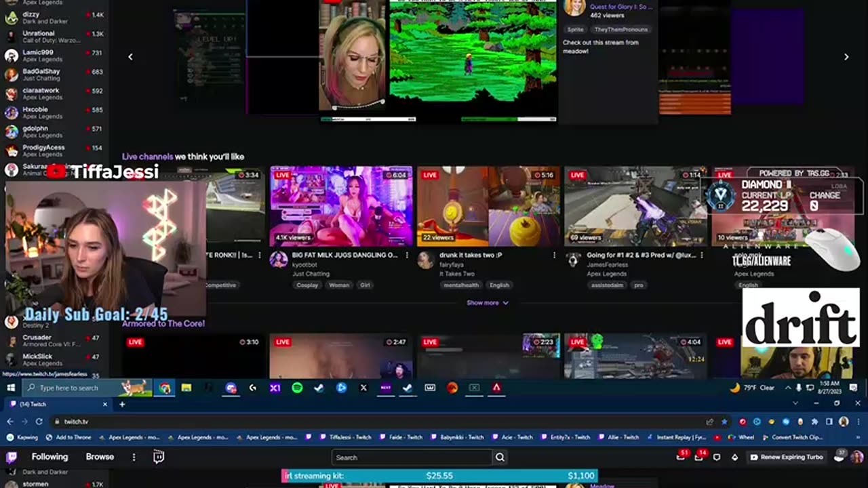Switch to the Browse tab
Screen dimensions: 868x488
(100, 457)
